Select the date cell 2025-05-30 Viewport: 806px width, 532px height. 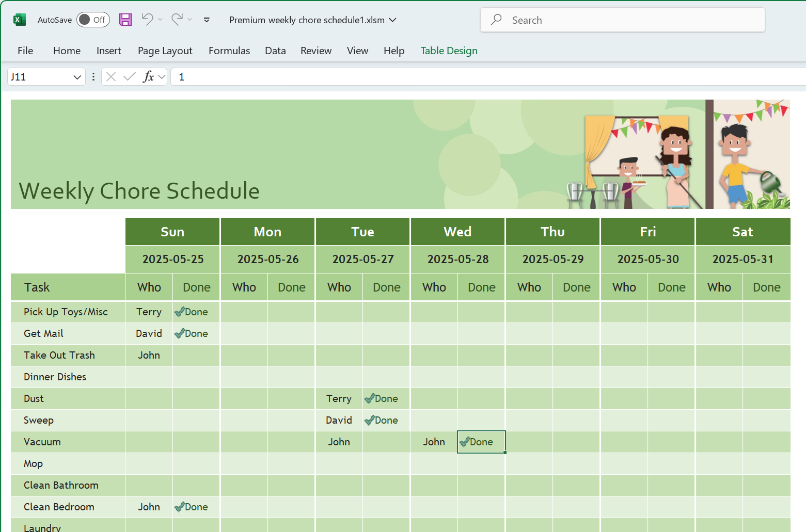pos(647,259)
